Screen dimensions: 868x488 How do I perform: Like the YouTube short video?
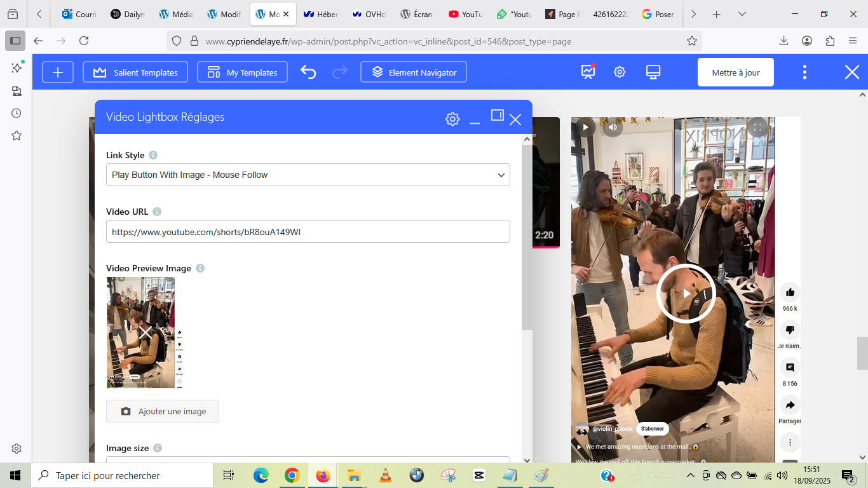click(x=790, y=292)
